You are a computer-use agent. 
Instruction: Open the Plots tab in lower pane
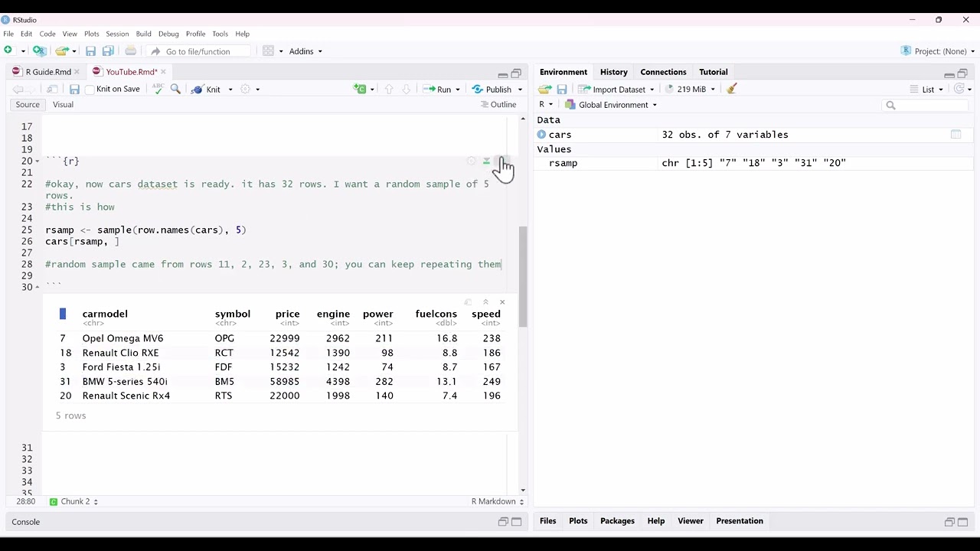pos(578,521)
